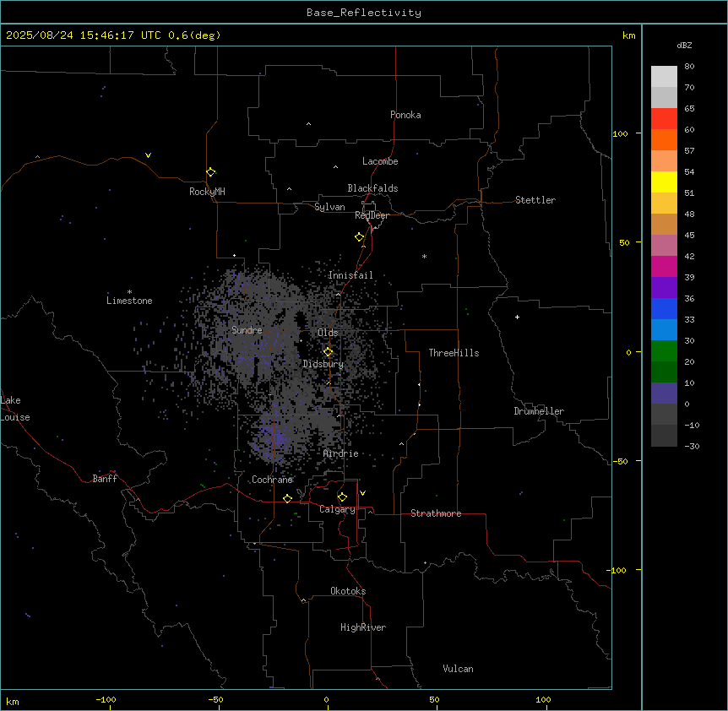Click the Lacombe city label

[380, 161]
